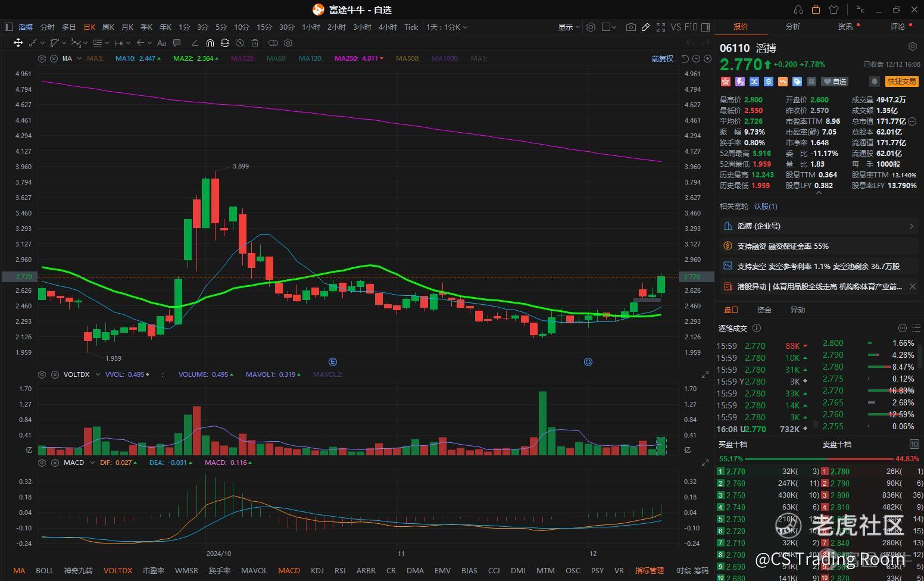
Task: Toggle the left sidebar panel
Action: point(8,27)
